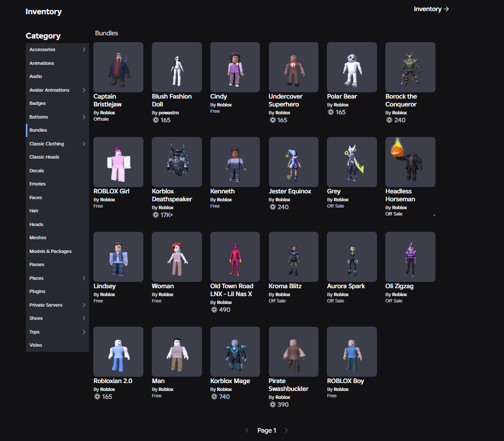The image size is (504, 441).
Task: Select the Old Town Road LNX thumbnail
Action: [x=235, y=257]
